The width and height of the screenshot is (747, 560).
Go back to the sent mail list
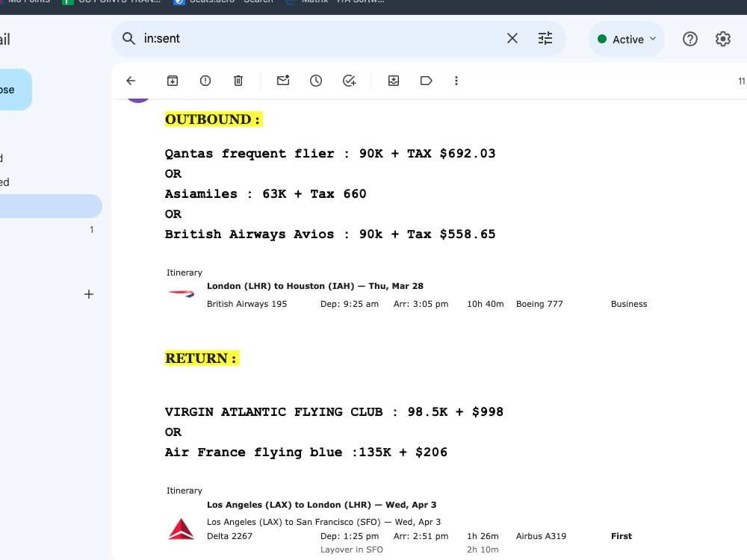pos(131,81)
